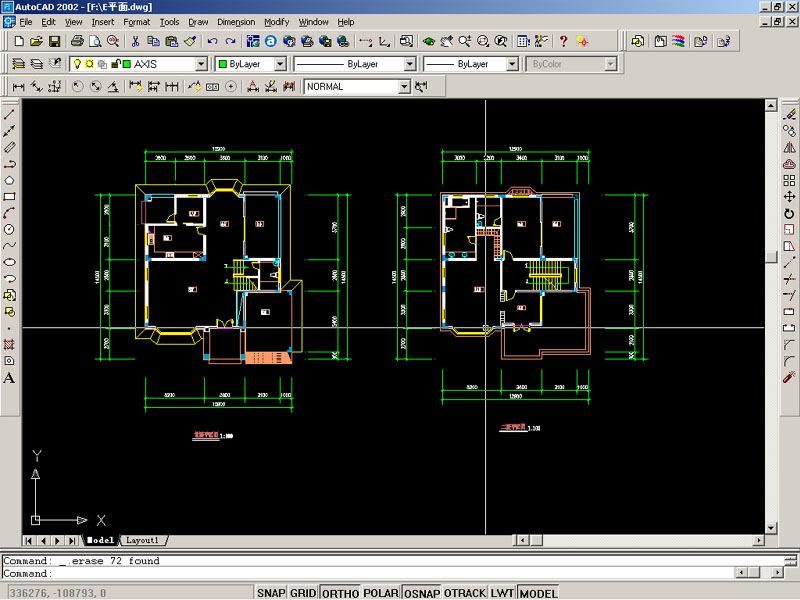The width and height of the screenshot is (800, 600).
Task: Open the Dimension menu
Action: click(236, 21)
